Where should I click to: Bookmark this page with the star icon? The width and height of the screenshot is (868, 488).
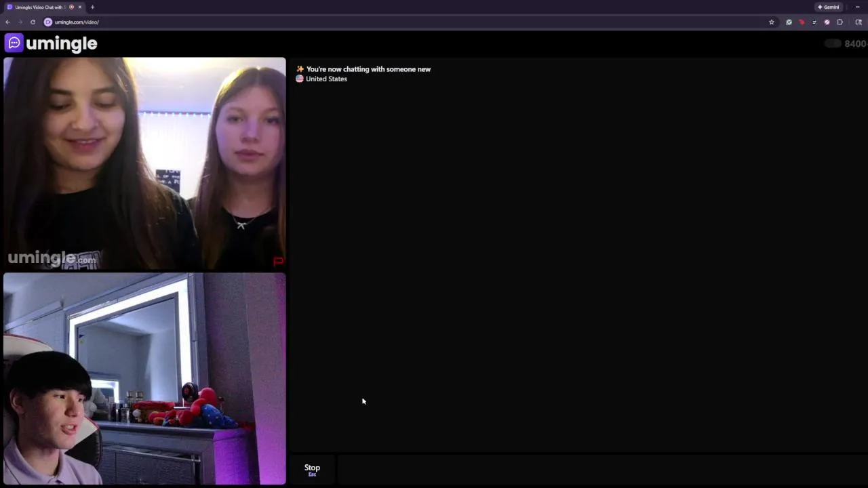click(x=771, y=22)
